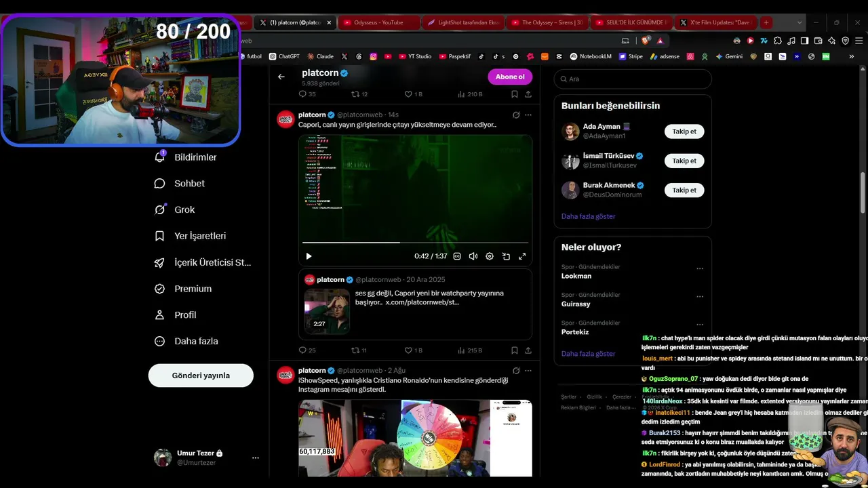The image size is (868, 488).
Task: Expand the Capori video to fullscreen
Action: (522, 256)
